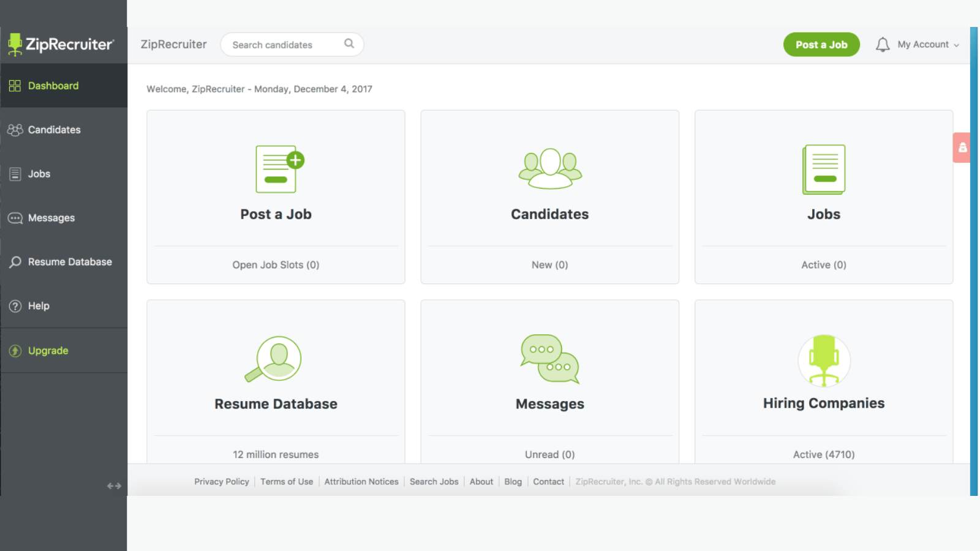Open the Resume Database magnifier-person icon
Screen dimensions: 980x551
(x=273, y=359)
